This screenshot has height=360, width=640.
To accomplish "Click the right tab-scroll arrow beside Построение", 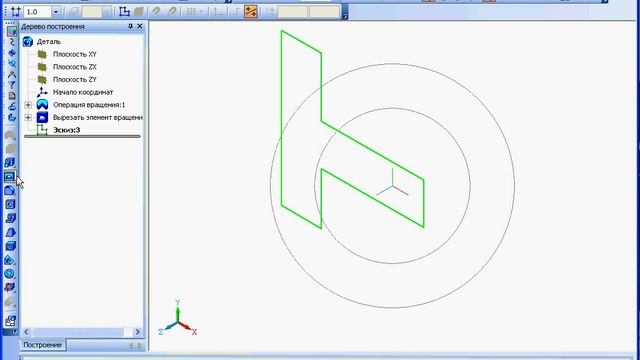I will coord(140,346).
